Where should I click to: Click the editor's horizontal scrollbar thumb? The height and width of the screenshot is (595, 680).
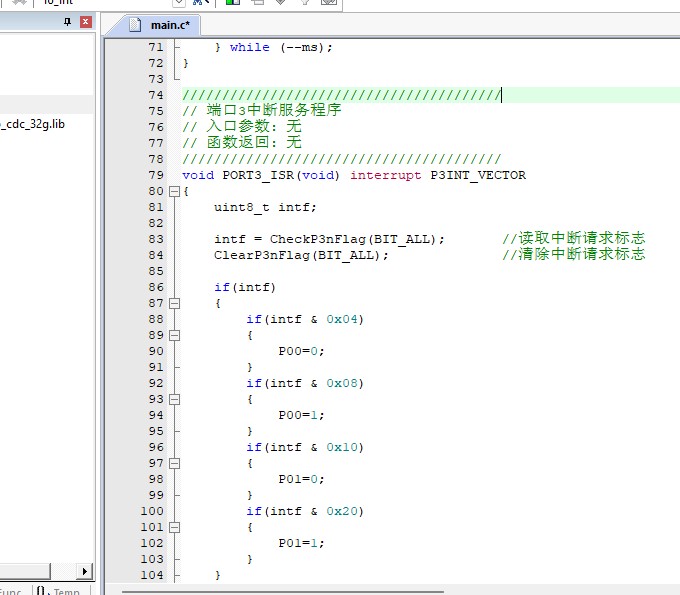[x=283, y=591]
